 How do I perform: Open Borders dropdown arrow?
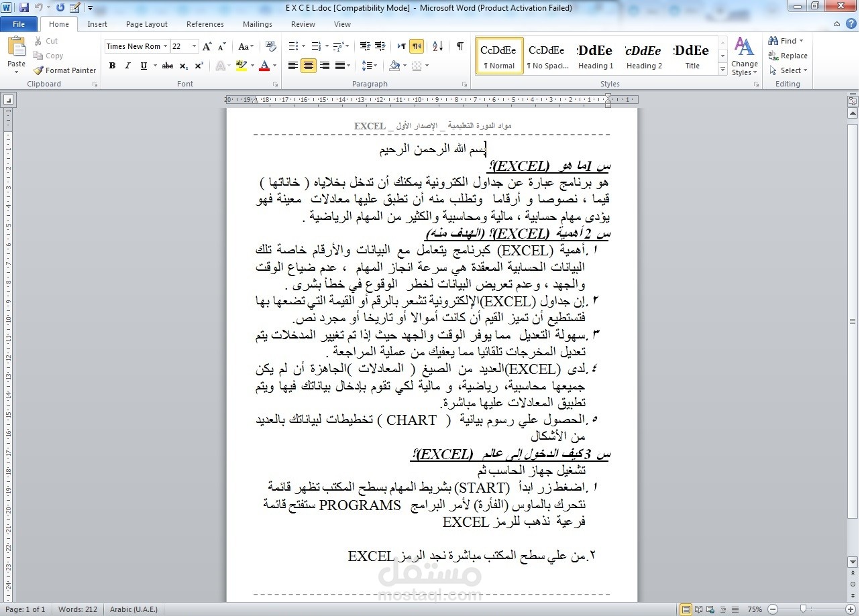point(427,66)
